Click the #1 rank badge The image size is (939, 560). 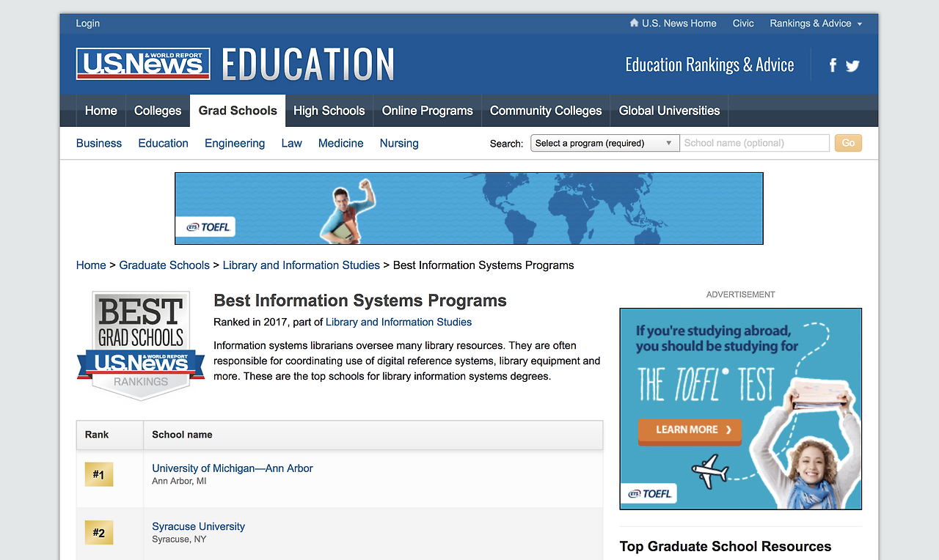98,475
